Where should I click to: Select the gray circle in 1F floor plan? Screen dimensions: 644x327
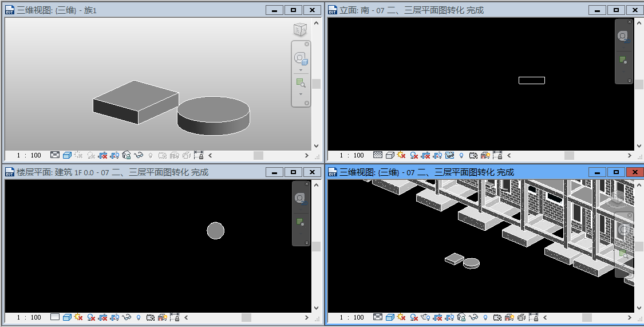(x=216, y=230)
